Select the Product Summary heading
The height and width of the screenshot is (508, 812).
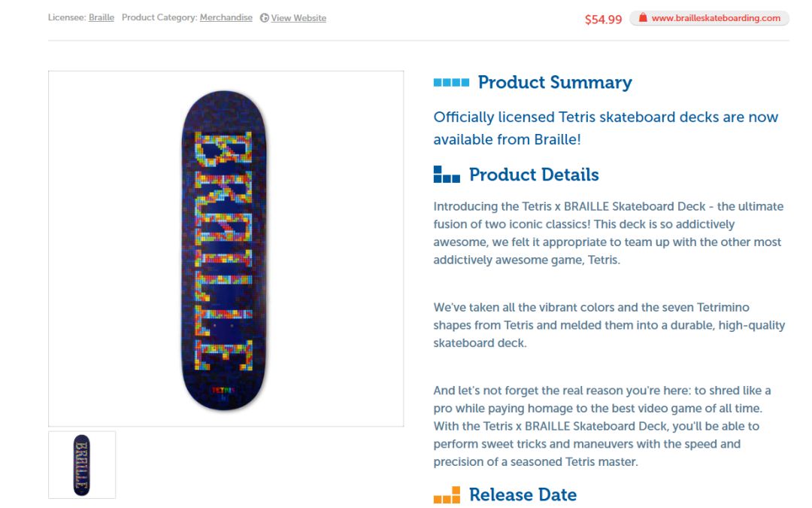coord(555,83)
